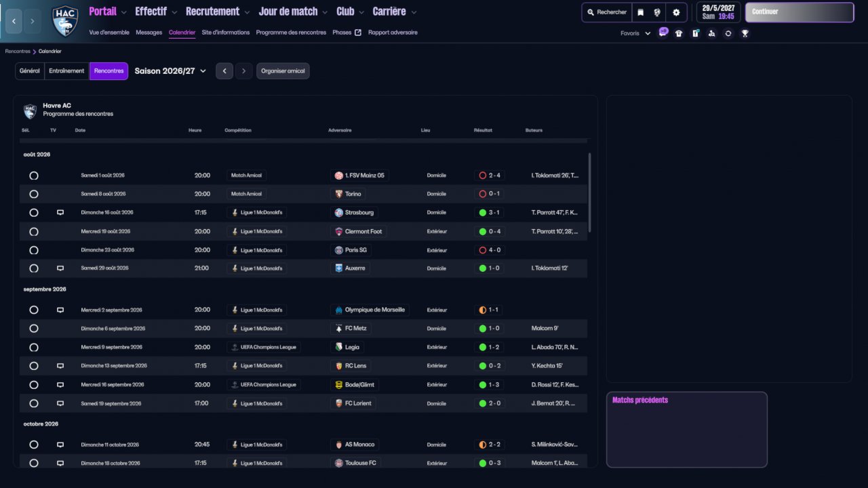Click the Bodø/Glimt club badge
Viewport: 868px width, 488px height.
click(x=339, y=385)
